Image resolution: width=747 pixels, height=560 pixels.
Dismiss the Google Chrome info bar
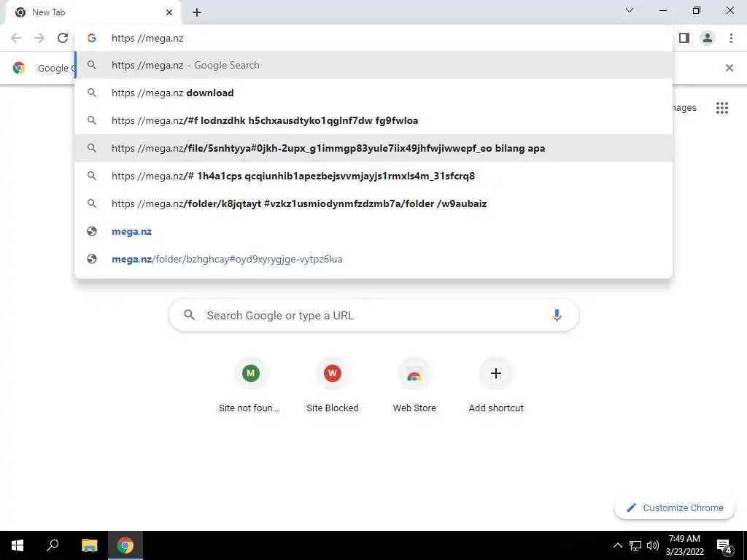(x=729, y=68)
